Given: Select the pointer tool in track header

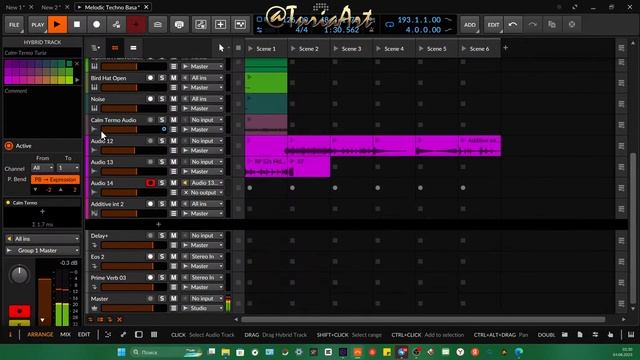Looking at the screenshot, I should pyautogui.click(x=221, y=48).
